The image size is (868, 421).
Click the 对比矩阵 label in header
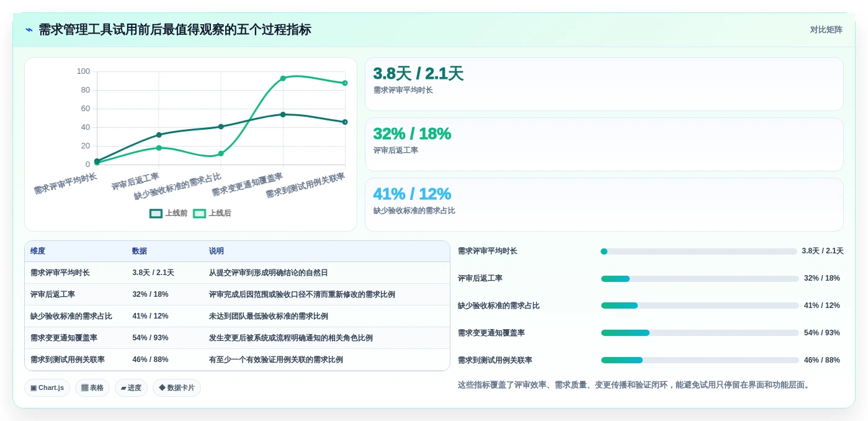pyautogui.click(x=826, y=30)
